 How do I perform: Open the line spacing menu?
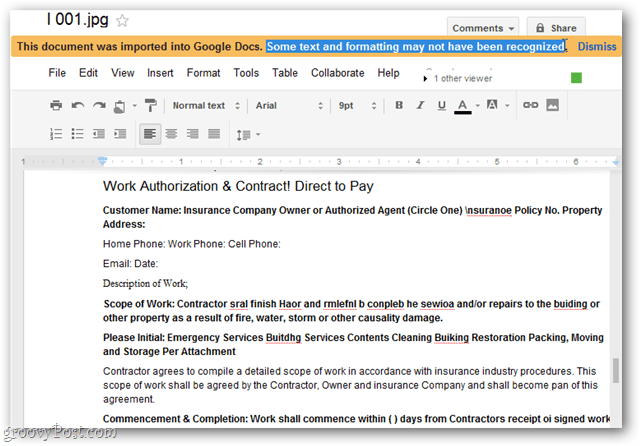coord(248,134)
